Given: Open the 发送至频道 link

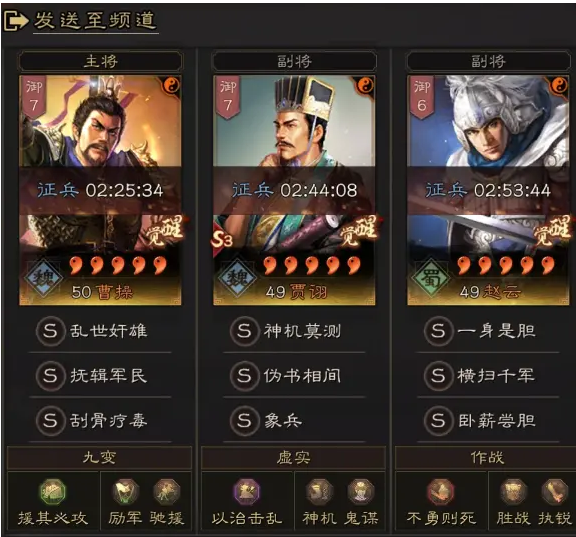Looking at the screenshot, I should point(96,21).
